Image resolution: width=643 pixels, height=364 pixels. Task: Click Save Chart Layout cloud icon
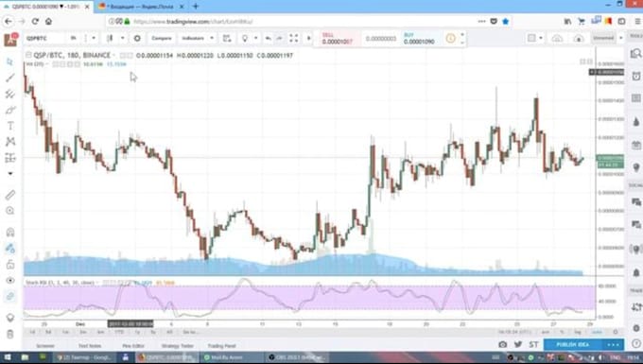[x=579, y=38]
